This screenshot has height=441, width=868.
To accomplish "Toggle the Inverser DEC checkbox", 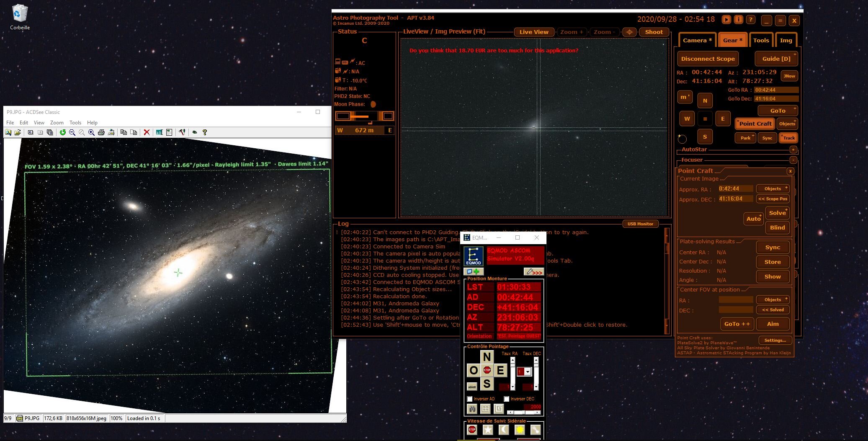I will pos(507,399).
